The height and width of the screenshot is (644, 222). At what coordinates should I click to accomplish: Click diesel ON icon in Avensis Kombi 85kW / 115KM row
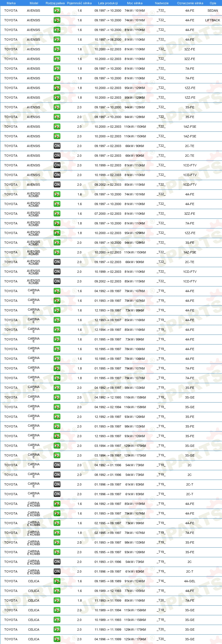tap(57, 281)
